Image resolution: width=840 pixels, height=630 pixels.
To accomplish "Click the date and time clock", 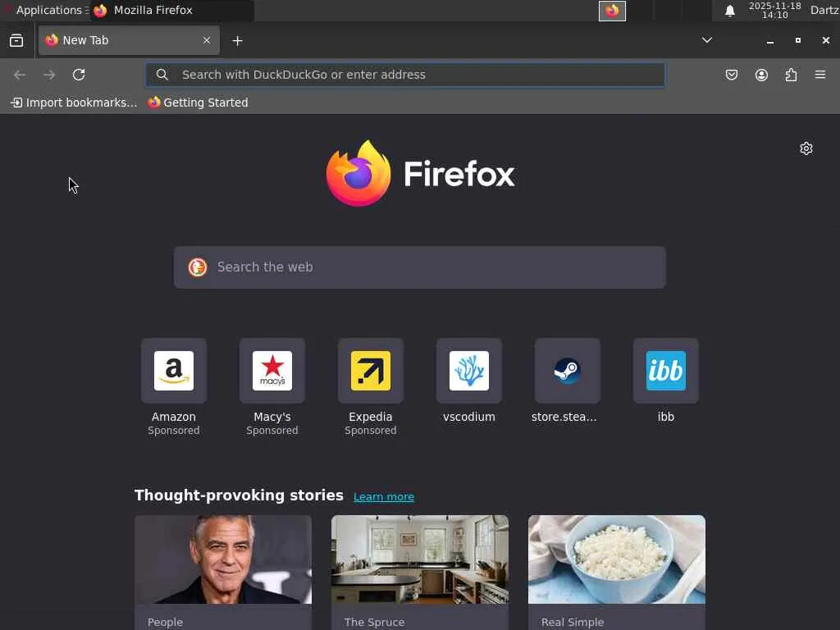I will [774, 10].
